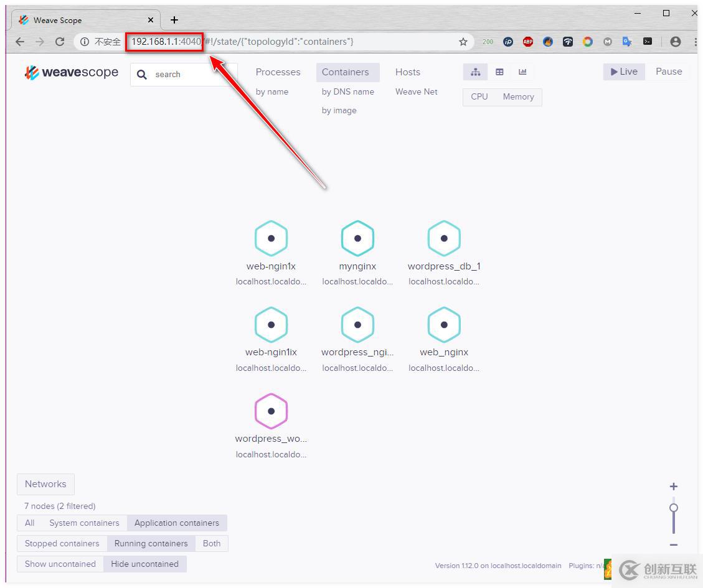Click the Pause button

click(x=669, y=72)
